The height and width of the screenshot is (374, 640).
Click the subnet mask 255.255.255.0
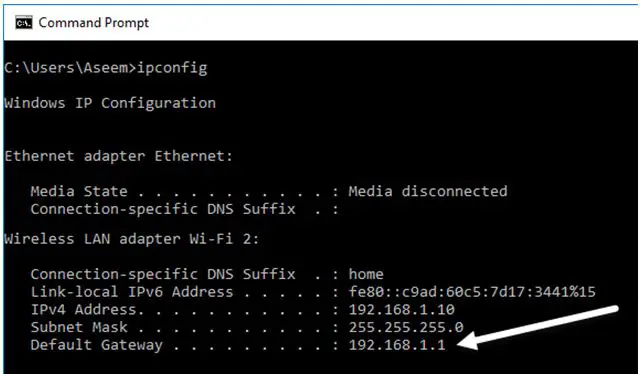pyautogui.click(x=406, y=327)
